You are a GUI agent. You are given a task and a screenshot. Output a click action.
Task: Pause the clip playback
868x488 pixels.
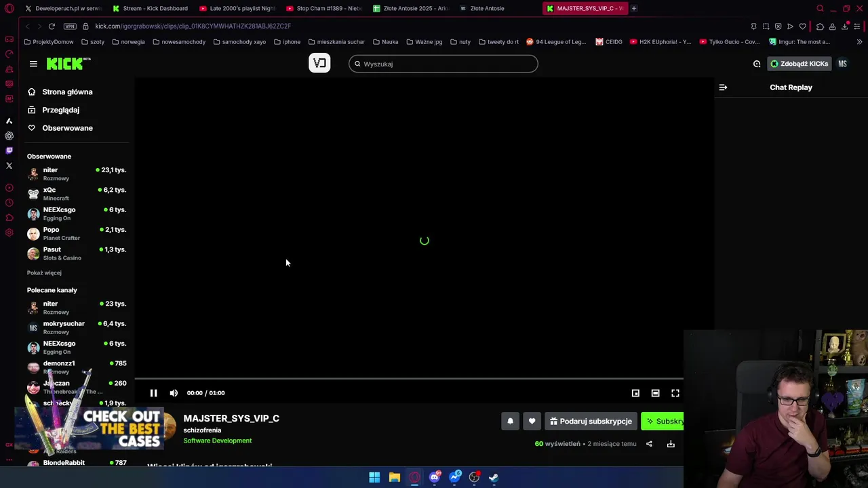tap(153, 393)
